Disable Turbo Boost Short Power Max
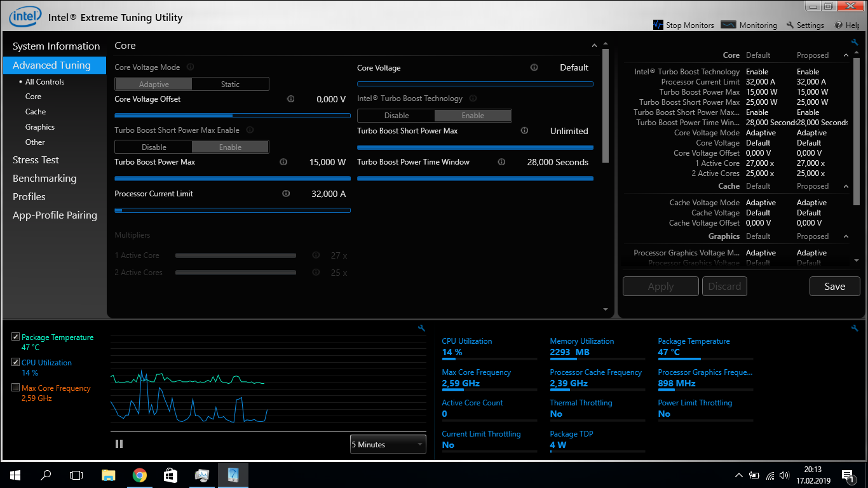The height and width of the screenshot is (488, 868). click(x=154, y=147)
